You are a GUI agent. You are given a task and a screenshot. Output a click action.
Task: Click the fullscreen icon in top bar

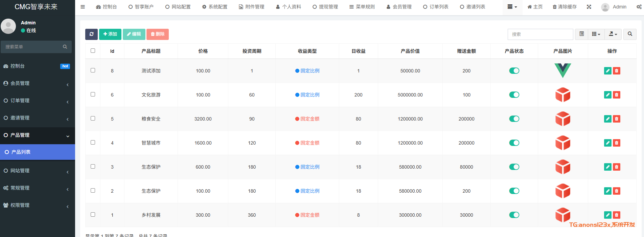pyautogui.click(x=589, y=7)
